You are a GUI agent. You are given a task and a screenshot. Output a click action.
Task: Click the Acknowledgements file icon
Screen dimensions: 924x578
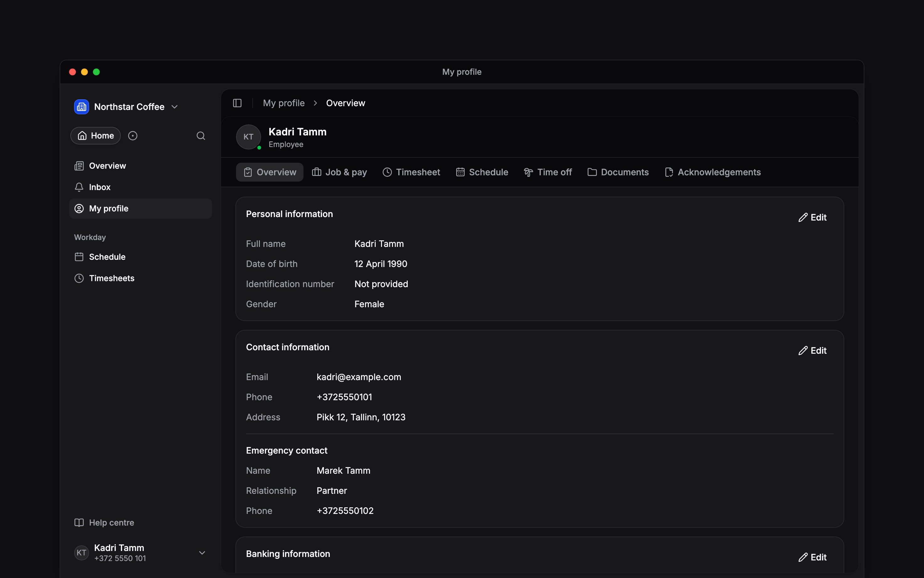[x=669, y=172]
